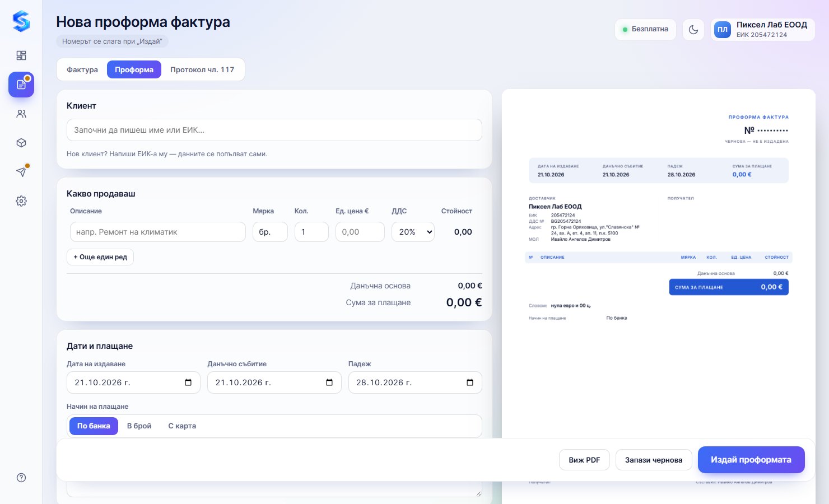Open calendar picker for Дата на издаване
829x504 pixels.
188,382
